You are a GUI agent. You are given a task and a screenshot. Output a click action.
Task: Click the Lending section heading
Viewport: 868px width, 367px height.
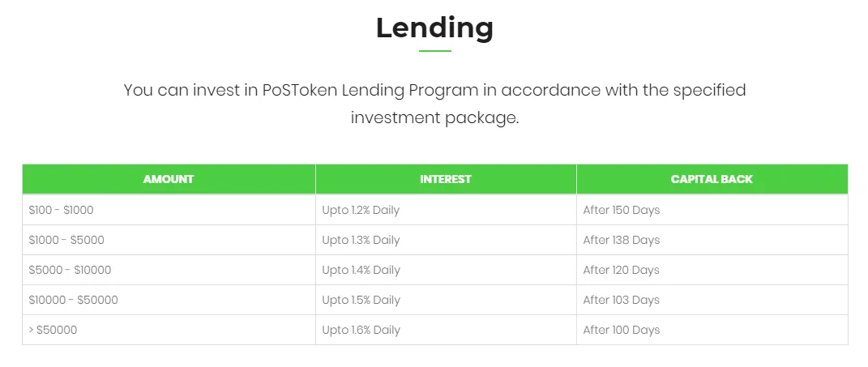(x=434, y=28)
